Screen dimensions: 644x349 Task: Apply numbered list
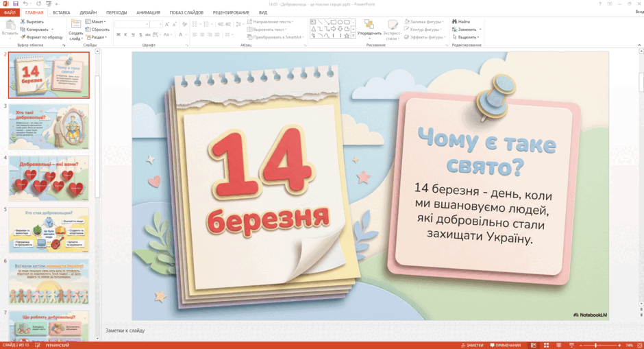(x=208, y=24)
